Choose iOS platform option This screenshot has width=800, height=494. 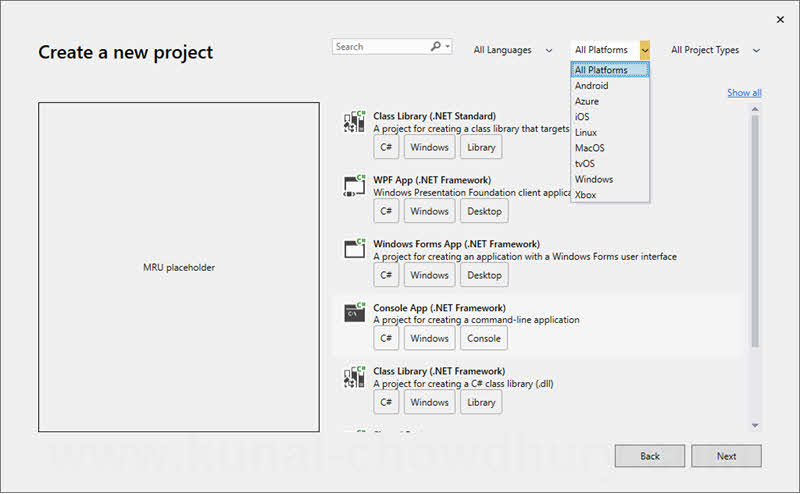click(x=610, y=117)
